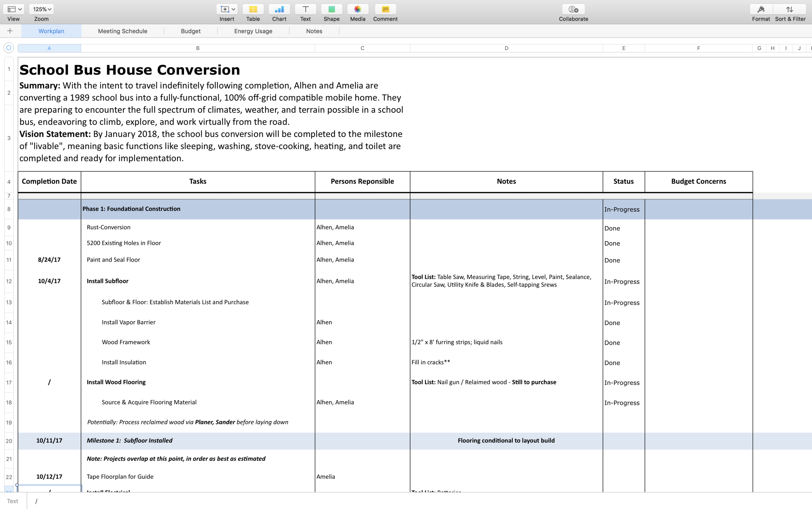The image size is (812, 509).
Task: Select the Paint and Seal Floor cell
Action: coord(198,260)
